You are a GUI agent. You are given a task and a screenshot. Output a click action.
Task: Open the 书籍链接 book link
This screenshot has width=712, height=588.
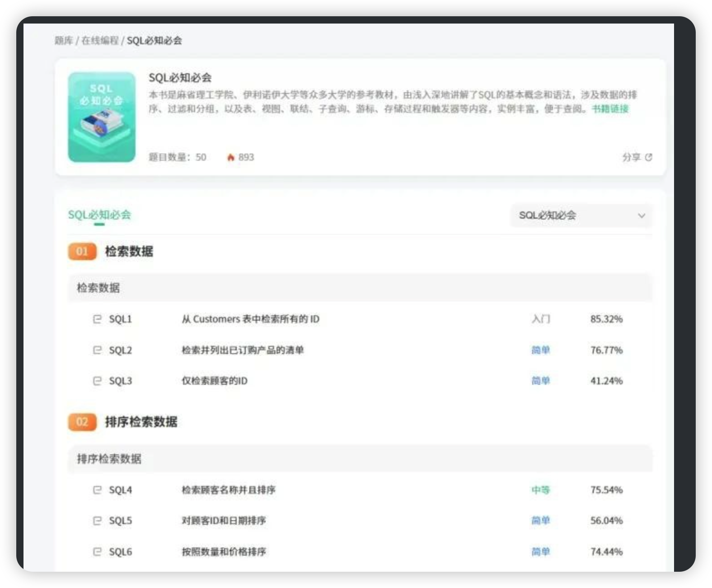click(610, 109)
